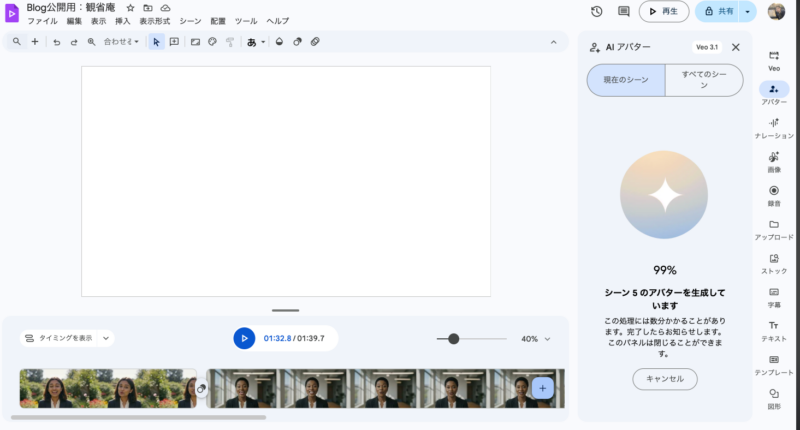800x430 pixels.
Task: Select the 現在のシーン segment option
Action: pos(625,80)
